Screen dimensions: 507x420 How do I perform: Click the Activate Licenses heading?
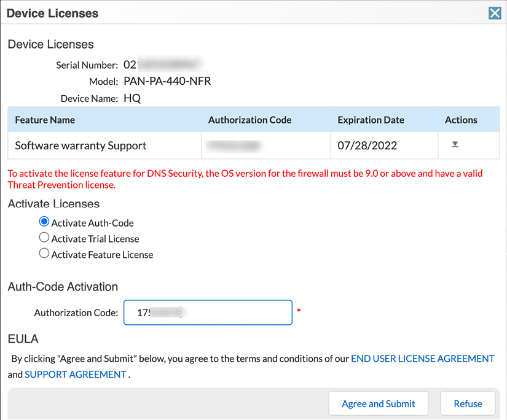click(53, 204)
